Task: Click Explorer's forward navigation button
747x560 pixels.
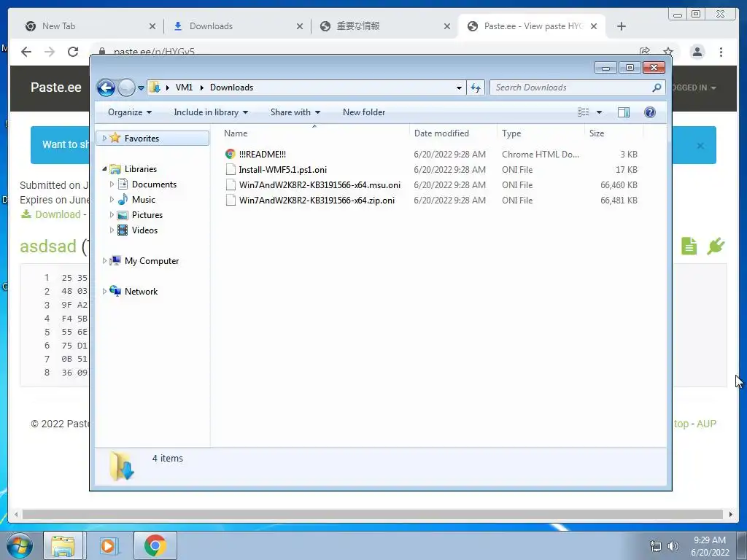Action: pyautogui.click(x=126, y=87)
